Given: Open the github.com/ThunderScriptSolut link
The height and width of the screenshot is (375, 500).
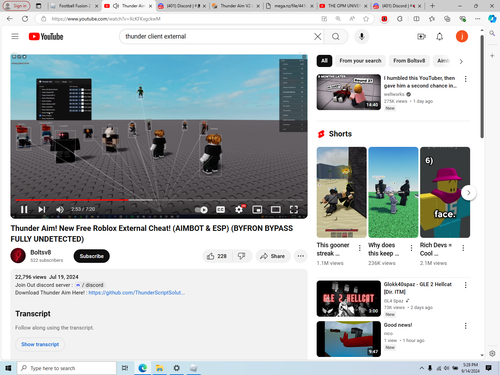Looking at the screenshot, I should (x=136, y=293).
